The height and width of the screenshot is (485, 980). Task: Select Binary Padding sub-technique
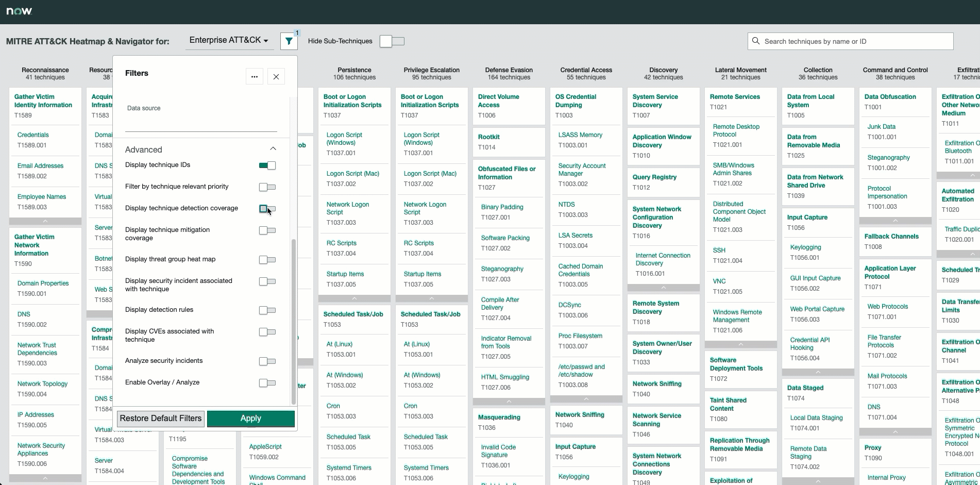pos(502,207)
